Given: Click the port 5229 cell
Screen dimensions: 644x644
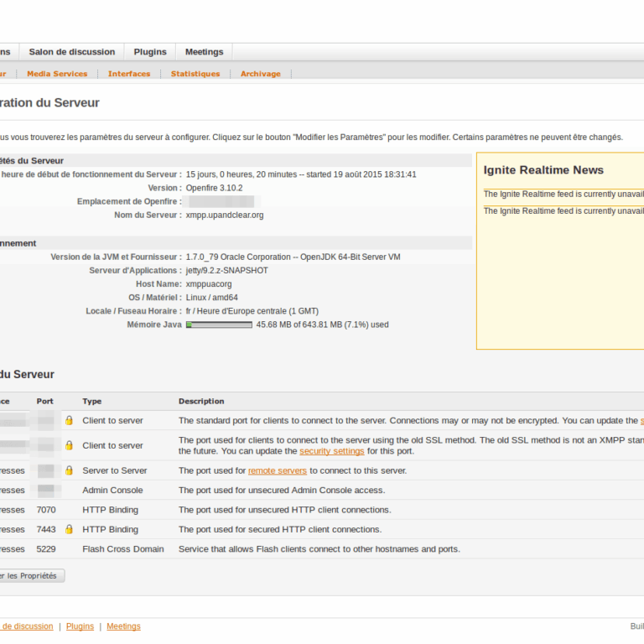Looking at the screenshot, I should coord(46,549).
